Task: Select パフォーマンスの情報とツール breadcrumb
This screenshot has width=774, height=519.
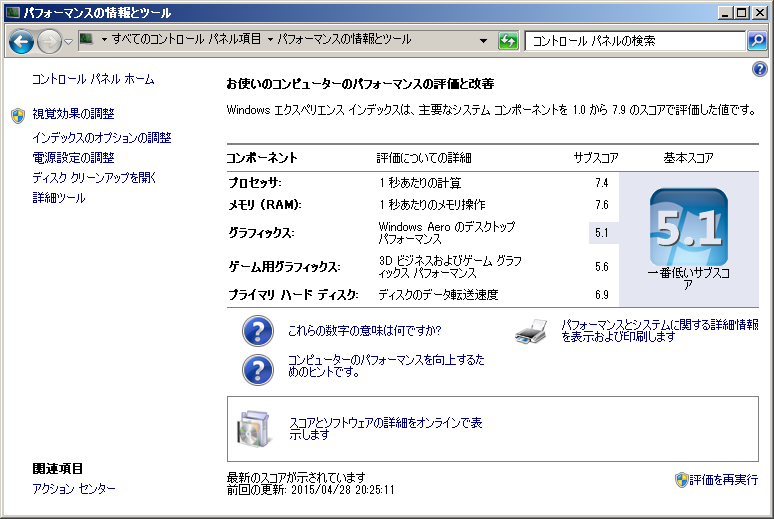Action: pos(344,39)
